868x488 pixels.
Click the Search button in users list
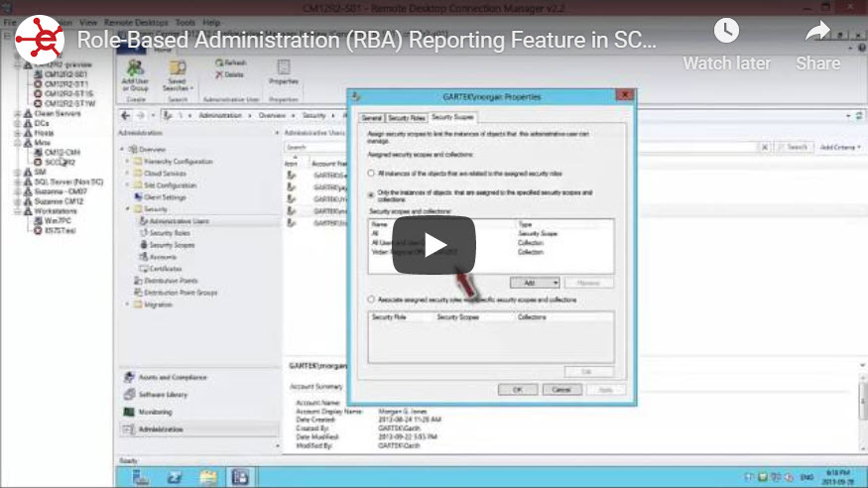point(794,147)
